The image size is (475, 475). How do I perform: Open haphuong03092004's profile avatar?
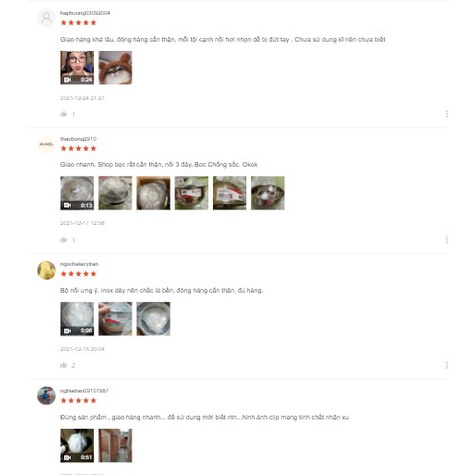click(x=46, y=18)
